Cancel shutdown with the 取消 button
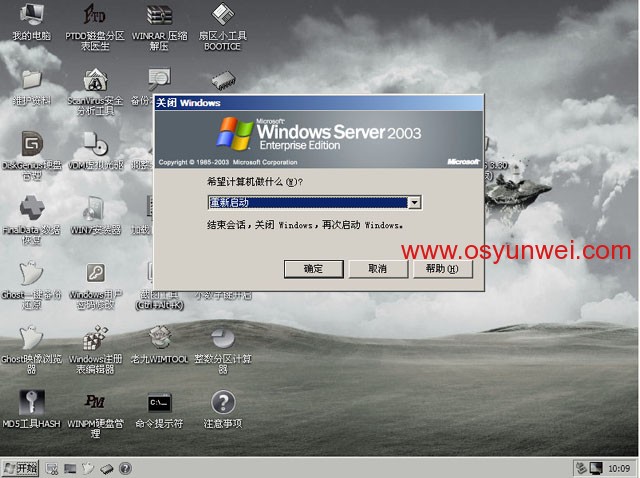Screen dimensions: 640x478 click(x=378, y=269)
